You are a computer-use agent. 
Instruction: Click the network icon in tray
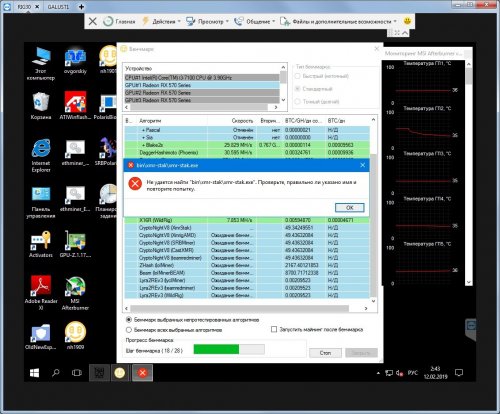coord(389,373)
